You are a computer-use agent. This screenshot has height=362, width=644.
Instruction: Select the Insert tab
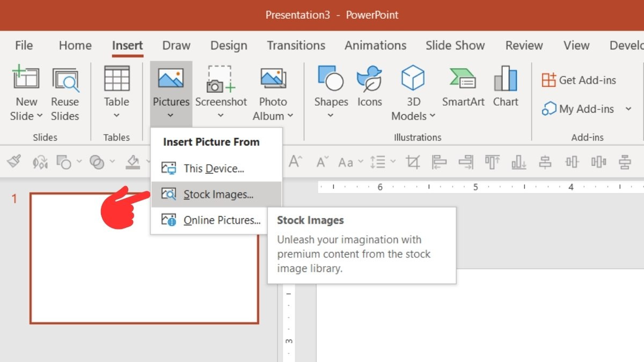(127, 46)
